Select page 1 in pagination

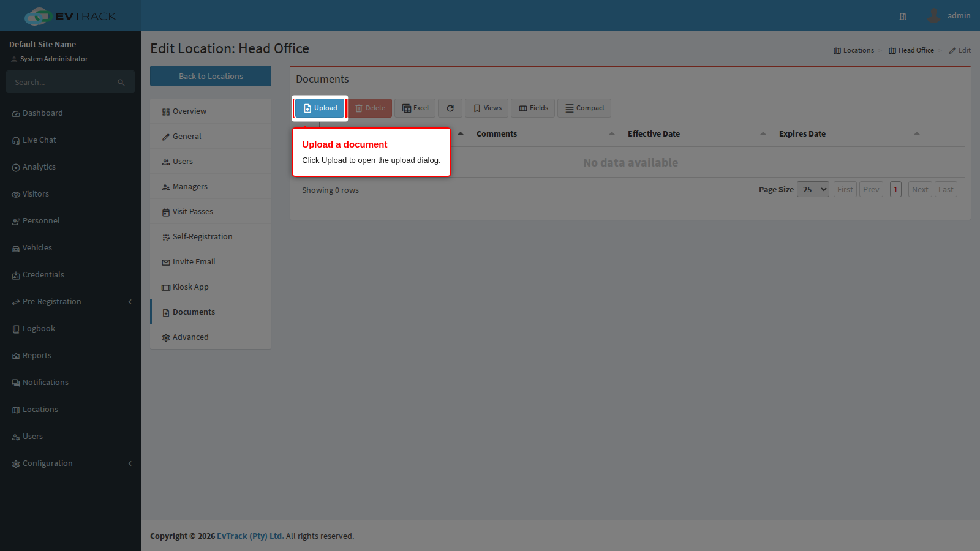coord(895,190)
